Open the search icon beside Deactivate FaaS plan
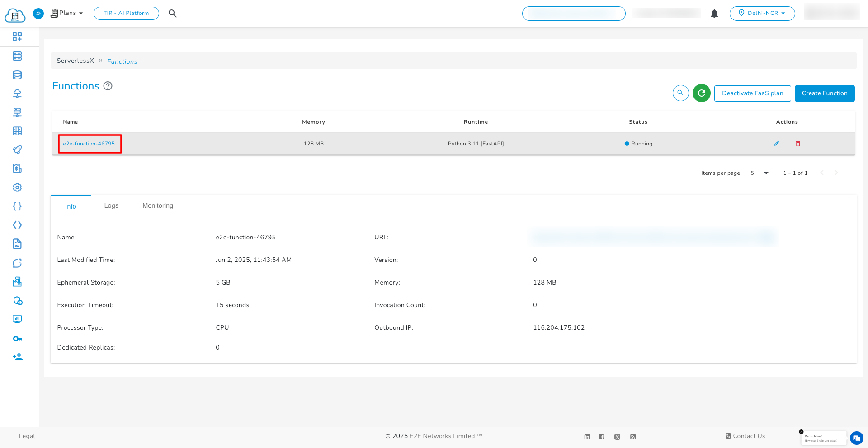Image resolution: width=868 pixels, height=448 pixels. coord(680,93)
